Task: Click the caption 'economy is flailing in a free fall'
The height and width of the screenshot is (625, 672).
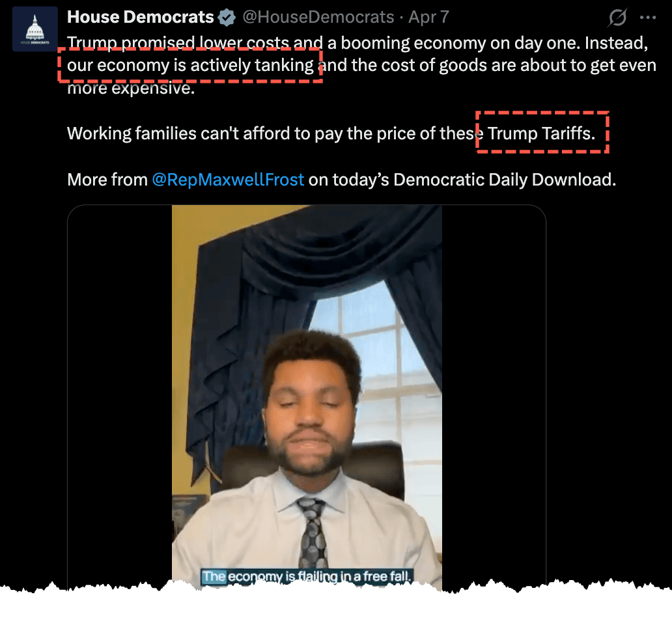Action: pos(319,577)
